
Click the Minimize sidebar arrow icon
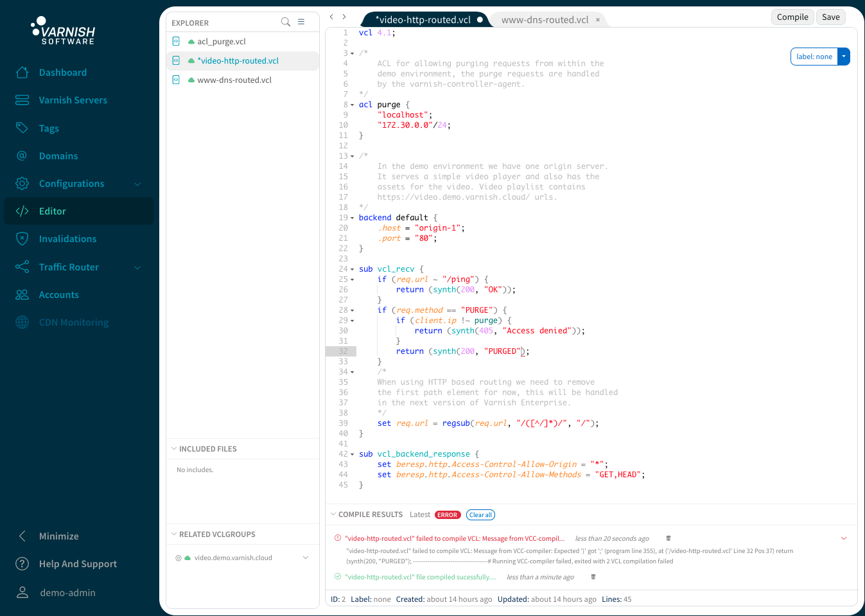[x=22, y=536]
